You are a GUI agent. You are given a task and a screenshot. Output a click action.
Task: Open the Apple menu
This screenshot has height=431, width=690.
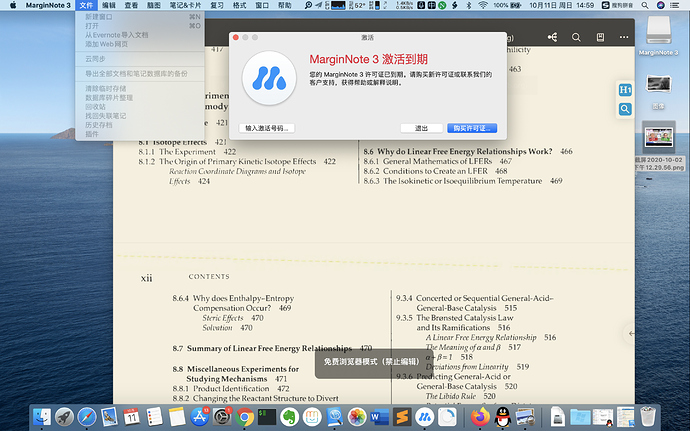[x=13, y=5]
